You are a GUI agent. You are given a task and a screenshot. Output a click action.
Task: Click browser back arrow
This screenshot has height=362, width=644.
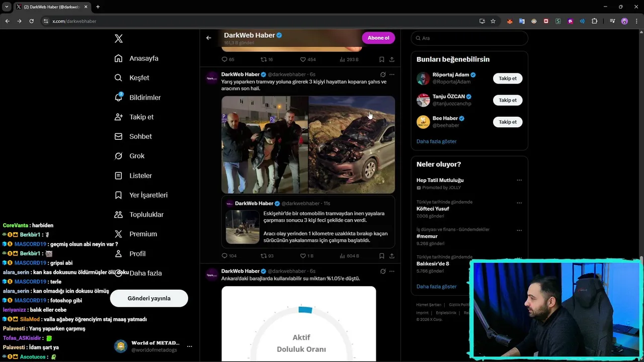pyautogui.click(x=7, y=21)
